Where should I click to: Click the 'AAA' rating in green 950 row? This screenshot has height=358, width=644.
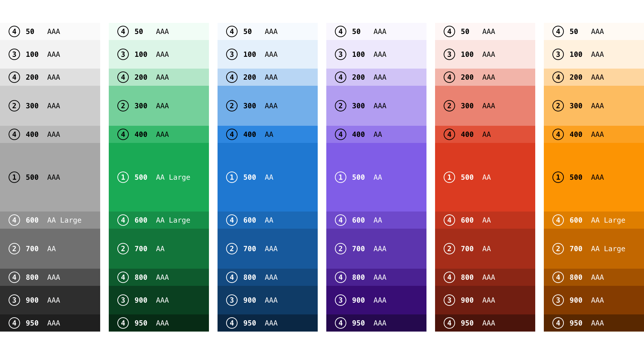coord(162,323)
